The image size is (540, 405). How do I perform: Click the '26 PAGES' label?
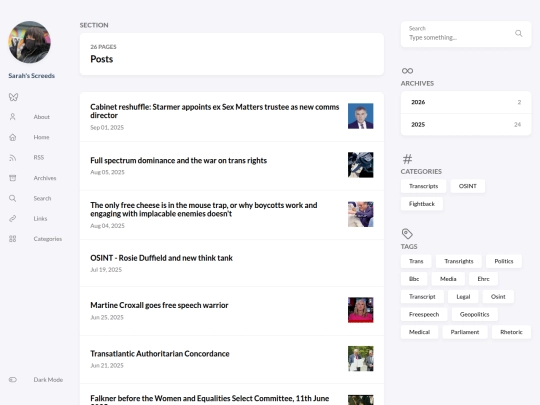103,47
